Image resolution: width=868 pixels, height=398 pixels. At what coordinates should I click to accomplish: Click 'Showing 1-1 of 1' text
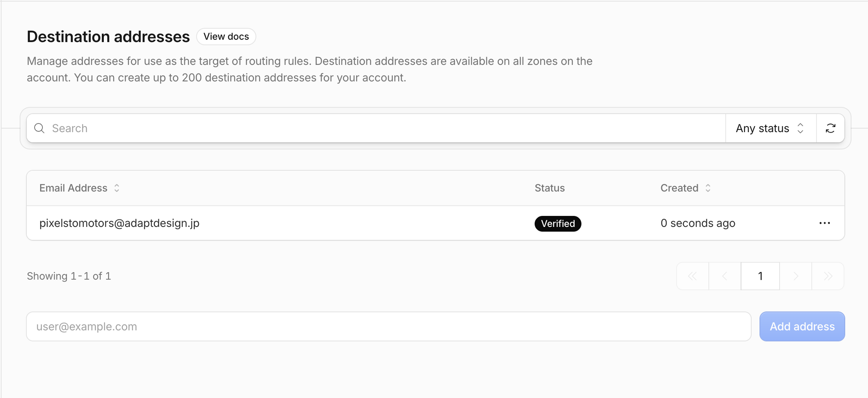pyautogui.click(x=69, y=276)
